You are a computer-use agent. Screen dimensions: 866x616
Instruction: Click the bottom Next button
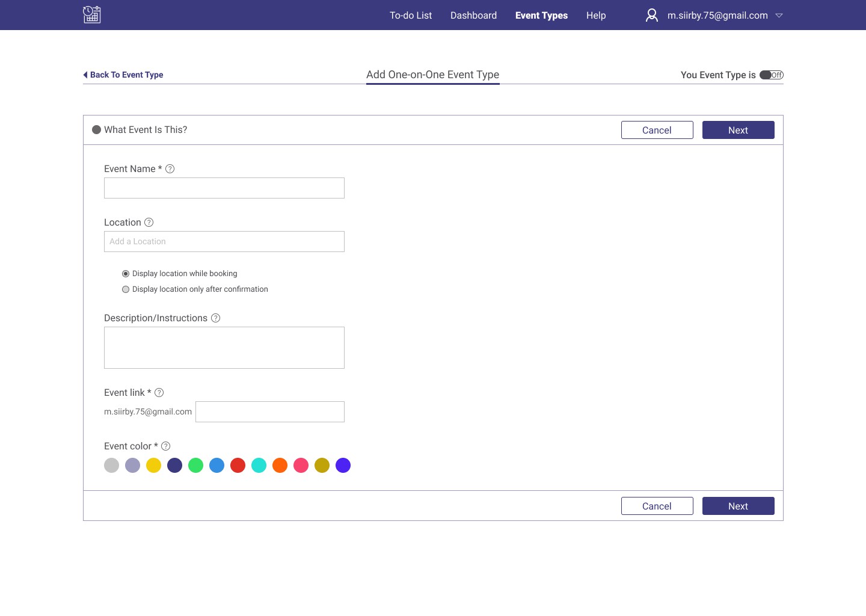pyautogui.click(x=739, y=506)
